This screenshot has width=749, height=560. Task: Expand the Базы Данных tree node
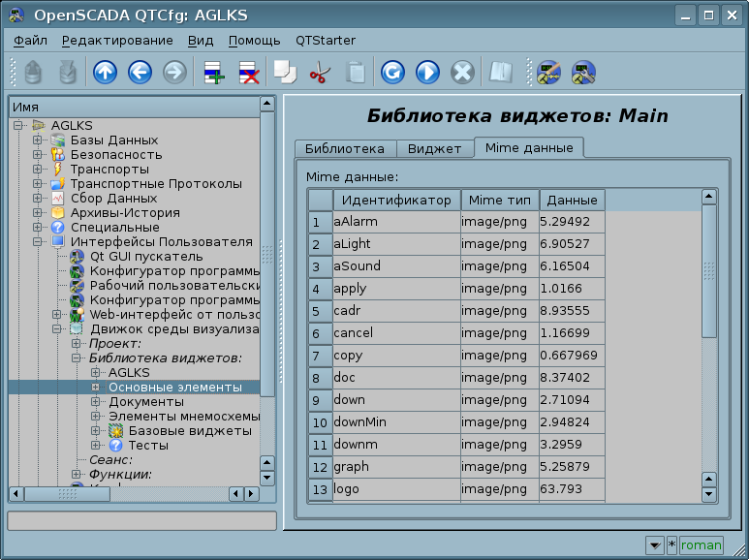[37, 140]
